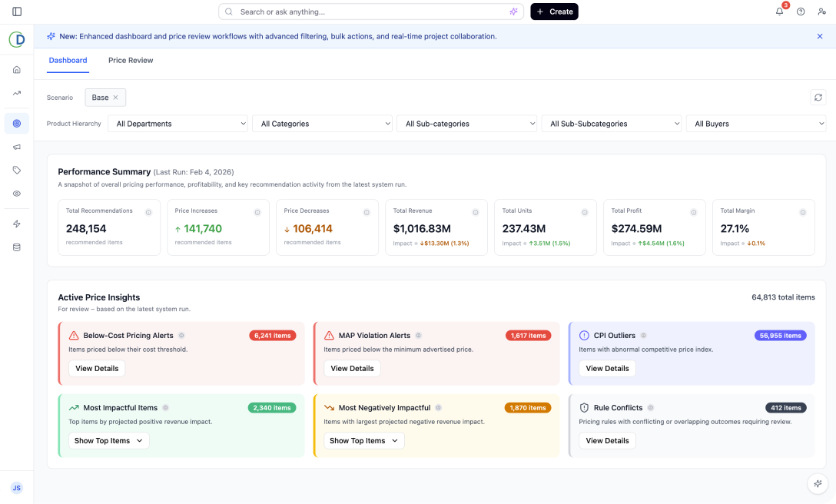Open the All Buyers dropdown

pos(755,124)
